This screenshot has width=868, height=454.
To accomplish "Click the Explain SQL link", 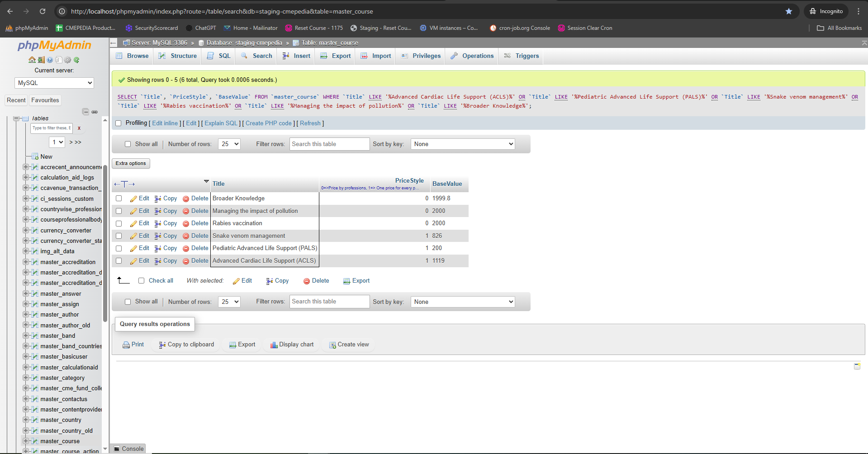I will (221, 123).
